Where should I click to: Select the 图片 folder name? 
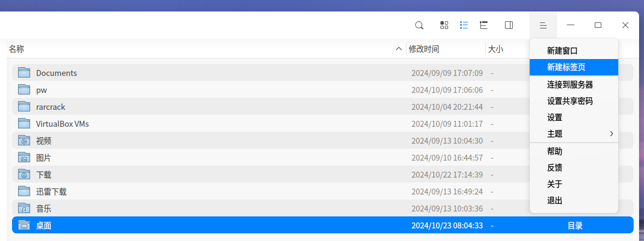click(44, 158)
